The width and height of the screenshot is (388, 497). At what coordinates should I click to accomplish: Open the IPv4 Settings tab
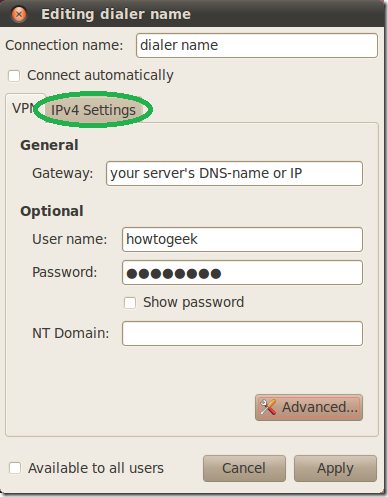93,110
